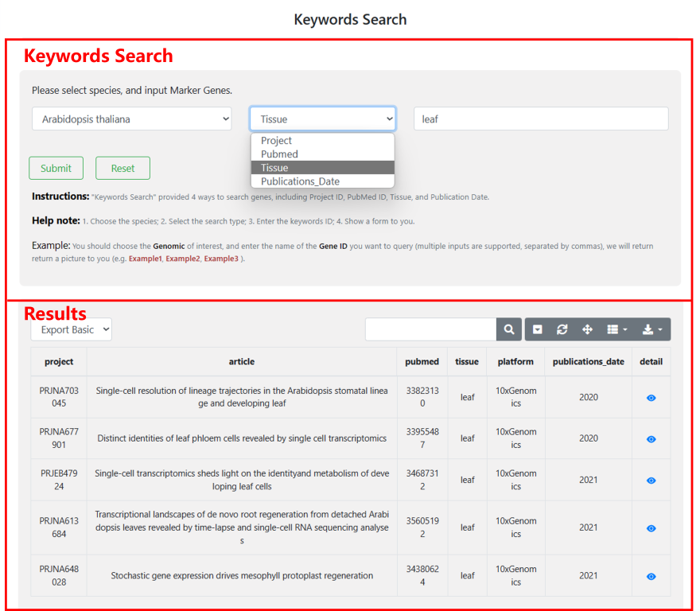The image size is (700, 611).
Task: Choose Publications_Date option in list
Action: tap(300, 181)
